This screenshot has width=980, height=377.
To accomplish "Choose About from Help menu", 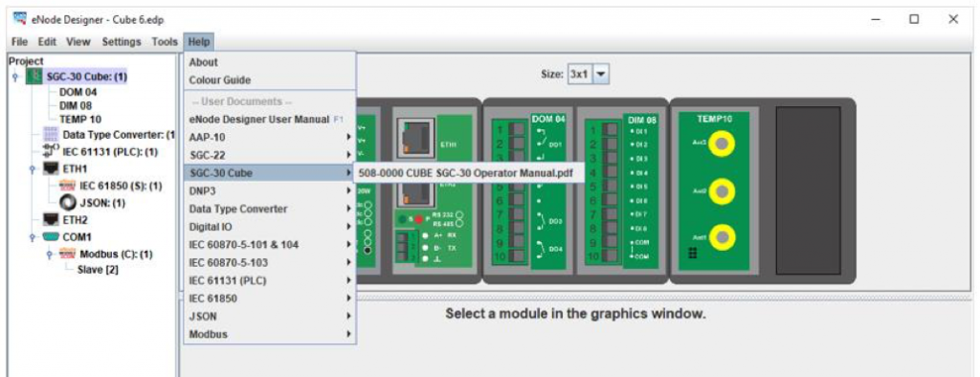I will click(270, 62).
